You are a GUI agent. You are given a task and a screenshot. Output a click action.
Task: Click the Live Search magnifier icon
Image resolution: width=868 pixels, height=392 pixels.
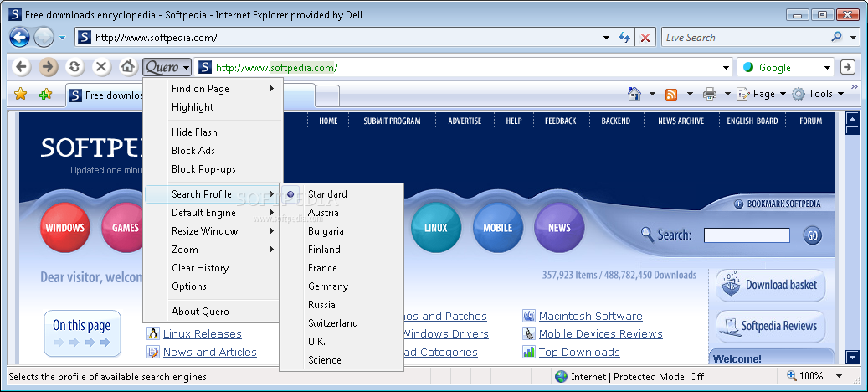point(837,37)
